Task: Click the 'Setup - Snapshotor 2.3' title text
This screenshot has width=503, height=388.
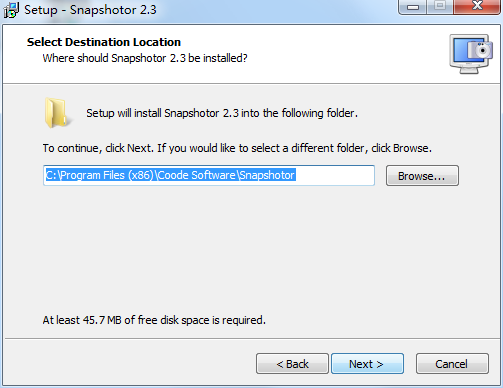Action: 90,10
